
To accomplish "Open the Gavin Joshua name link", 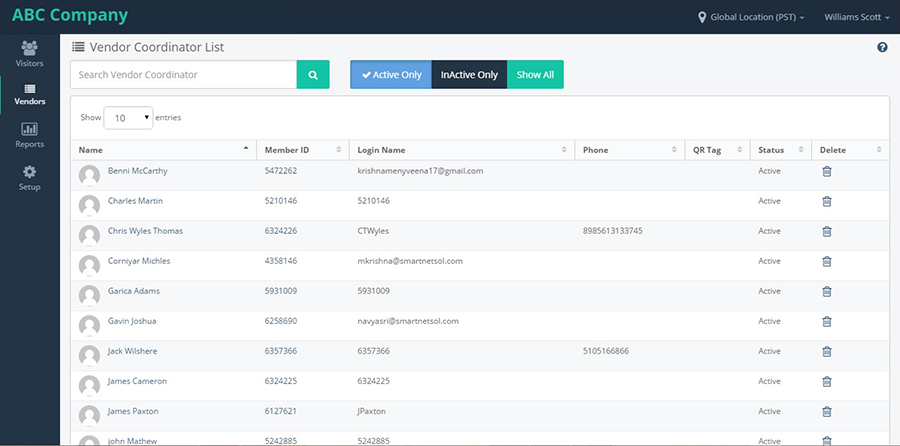I will tap(131, 321).
